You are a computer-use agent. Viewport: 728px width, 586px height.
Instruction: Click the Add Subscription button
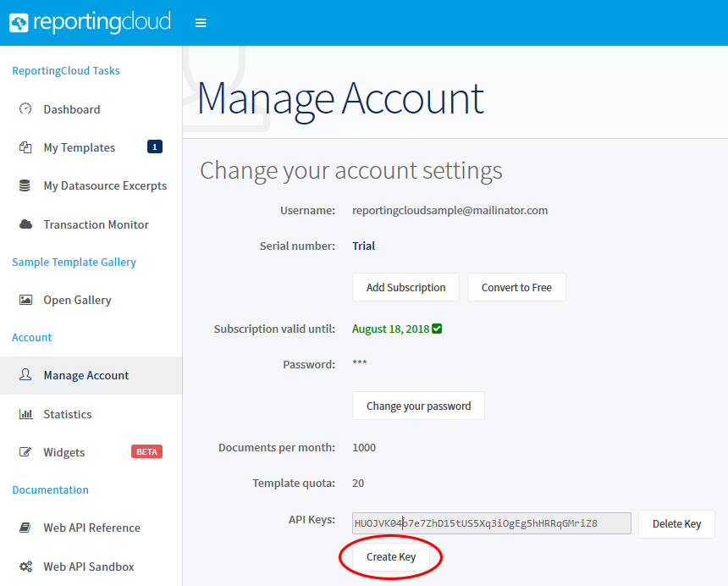405,287
